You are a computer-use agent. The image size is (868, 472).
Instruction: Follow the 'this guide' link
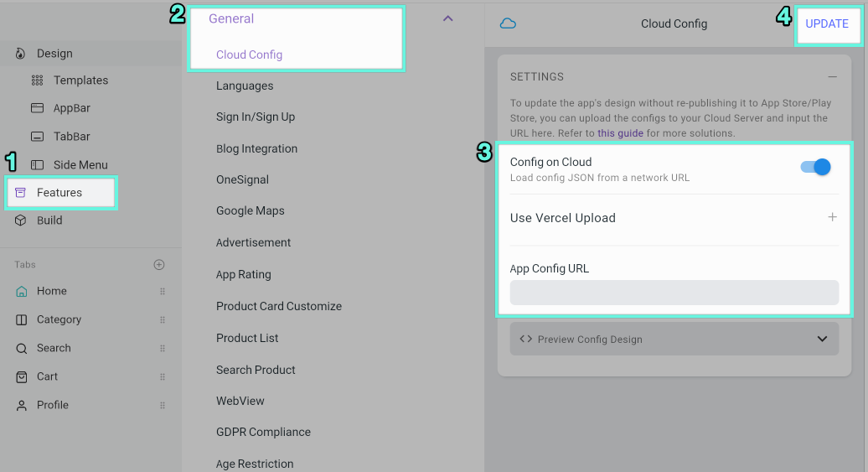(x=620, y=133)
